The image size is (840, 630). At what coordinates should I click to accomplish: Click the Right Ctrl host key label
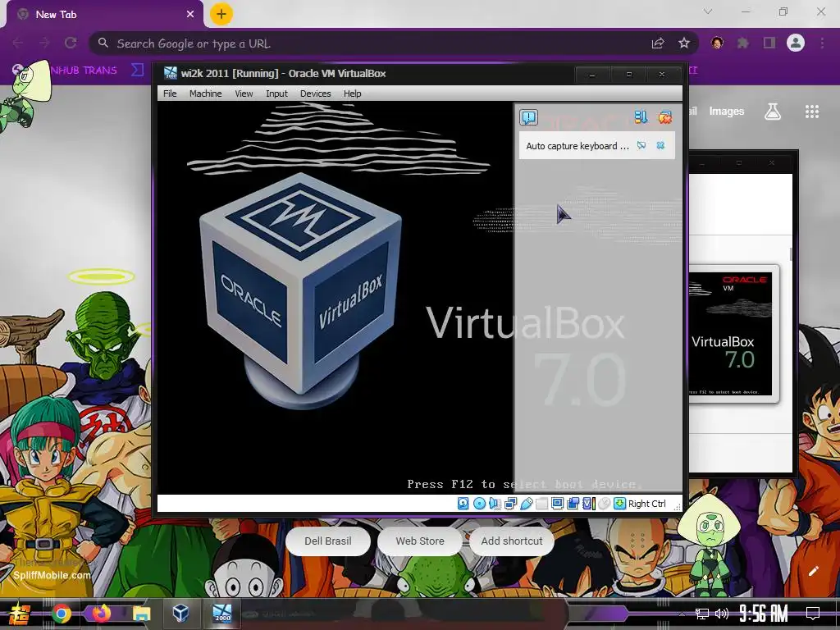tap(646, 504)
